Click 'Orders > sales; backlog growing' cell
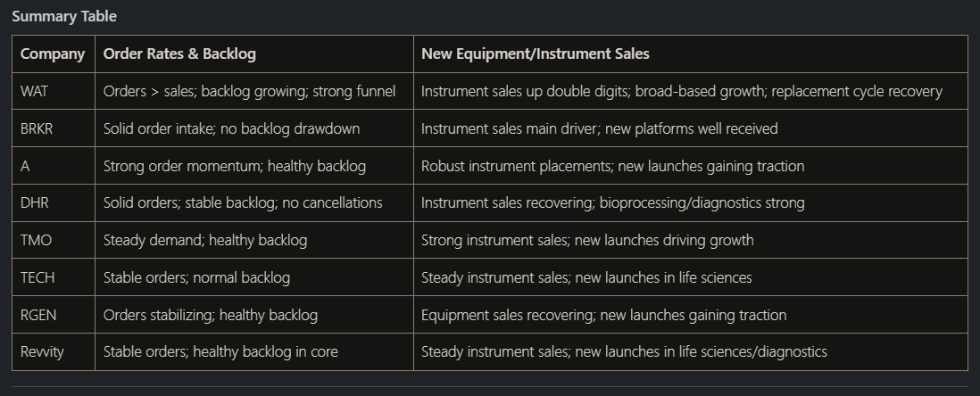 [253, 91]
